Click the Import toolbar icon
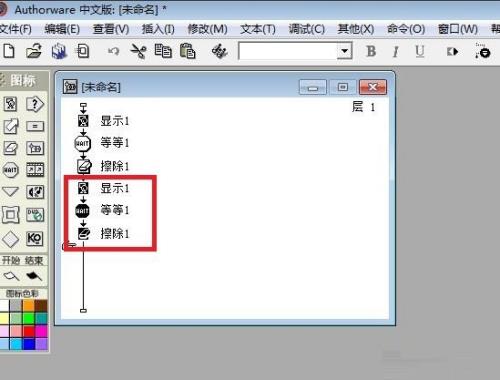Screen dimensions: 500x380 [x=82, y=51]
